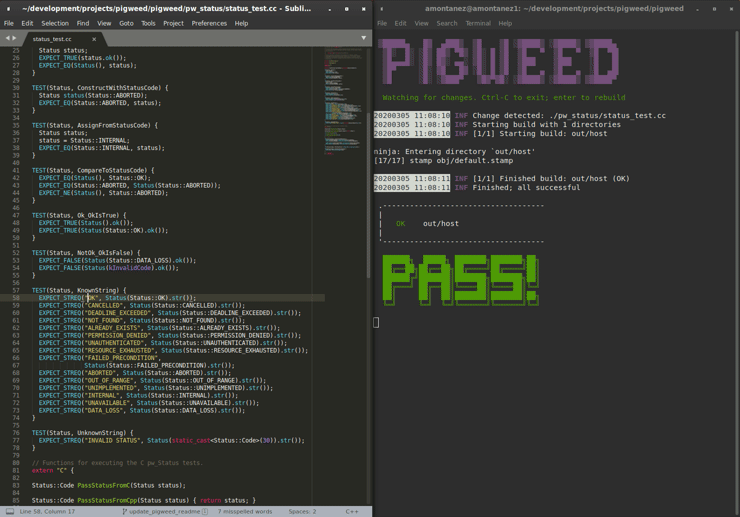Go to previous tab using left arrow
The image size is (740, 517).
tap(7, 38)
